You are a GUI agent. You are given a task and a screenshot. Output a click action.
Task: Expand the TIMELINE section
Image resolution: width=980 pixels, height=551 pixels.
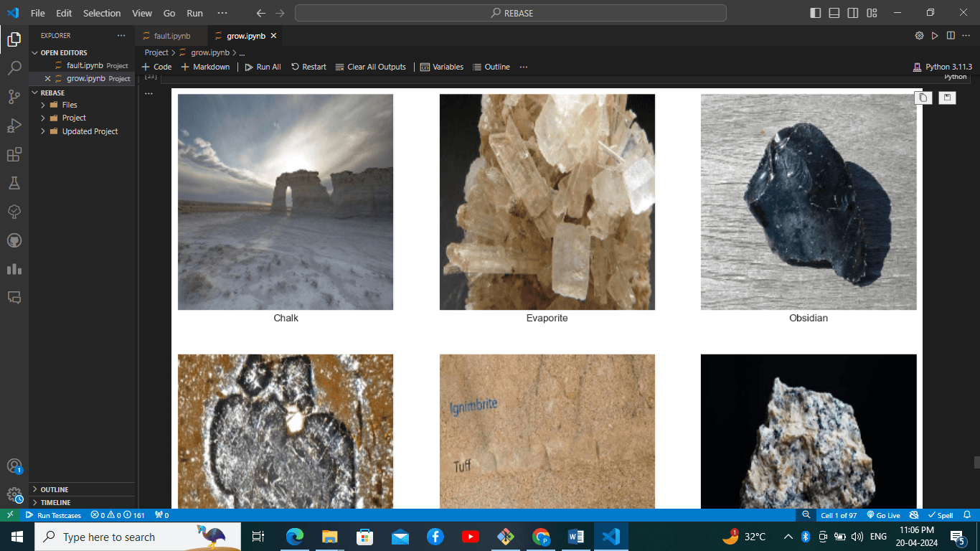(x=82, y=502)
